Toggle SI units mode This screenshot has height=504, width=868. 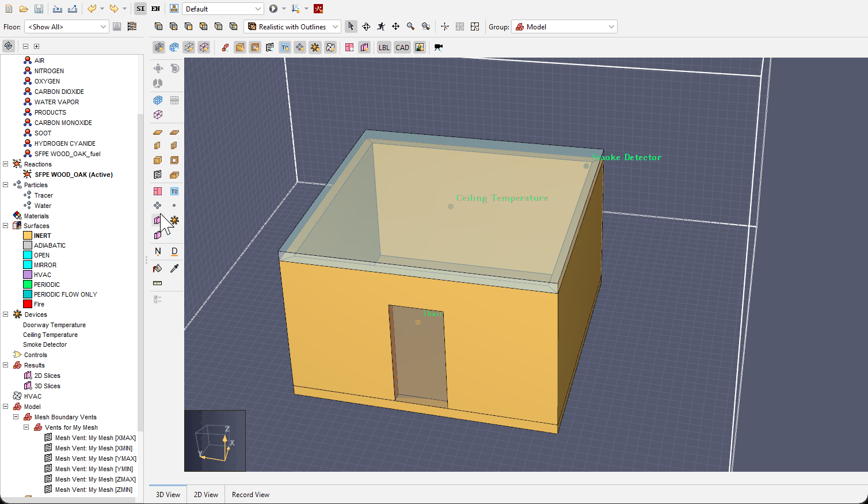[140, 9]
